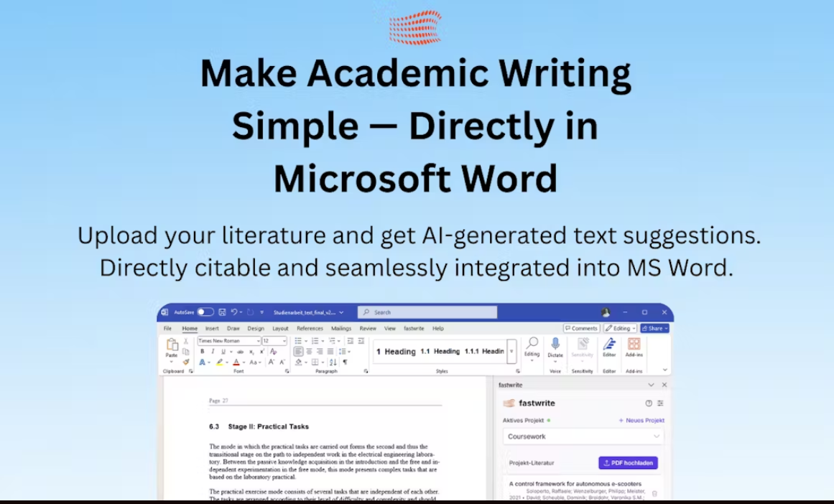Toggle Bold formatting

202,351
